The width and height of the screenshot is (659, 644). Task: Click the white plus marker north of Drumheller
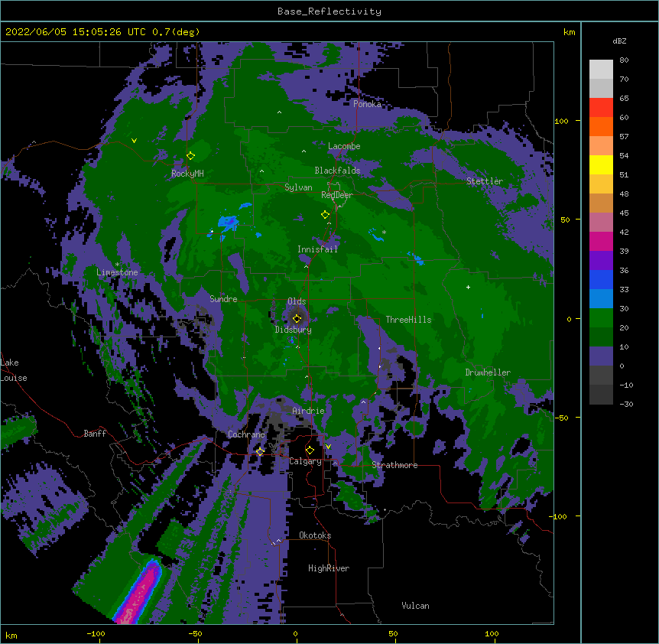coord(468,287)
